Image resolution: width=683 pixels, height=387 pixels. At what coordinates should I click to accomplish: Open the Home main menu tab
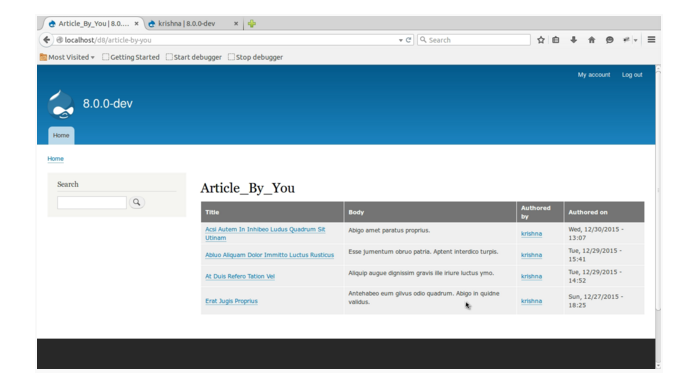(61, 136)
